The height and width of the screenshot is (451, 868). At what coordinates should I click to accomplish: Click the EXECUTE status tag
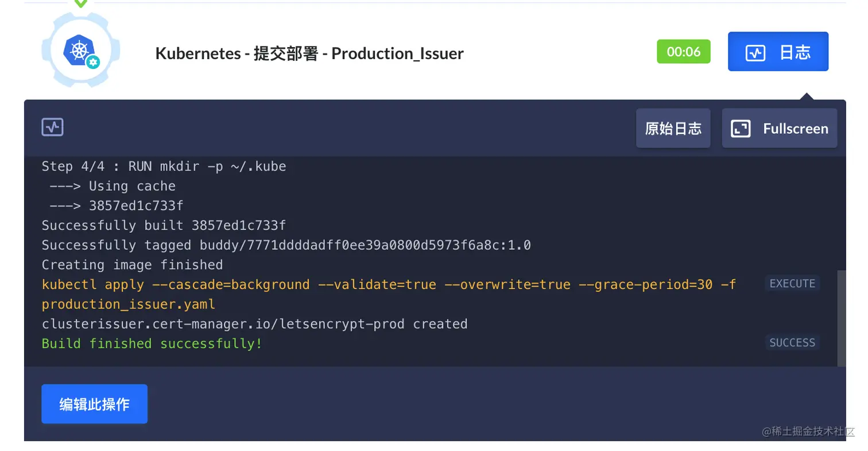(792, 284)
